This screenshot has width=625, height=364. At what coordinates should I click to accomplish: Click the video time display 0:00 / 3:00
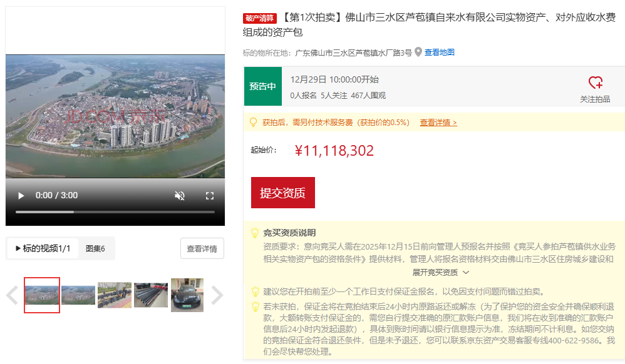tap(56, 196)
